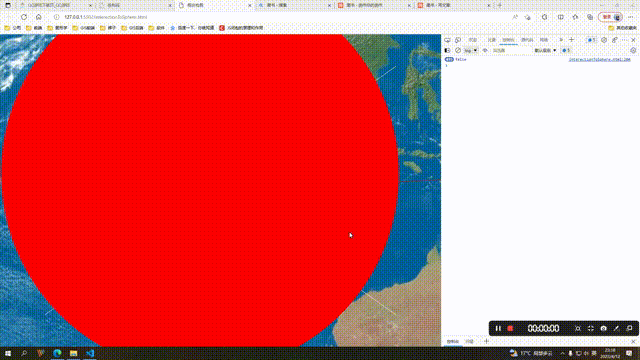Open a new browser tab
640x360 pixels.
pyautogui.click(x=500, y=5)
